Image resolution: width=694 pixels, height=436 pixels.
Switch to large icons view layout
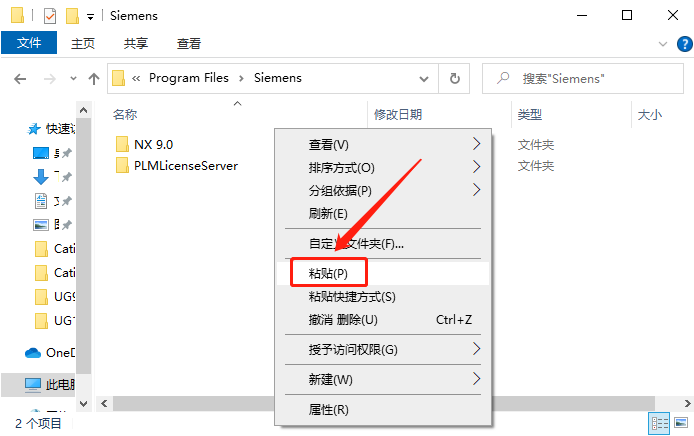[681, 423]
